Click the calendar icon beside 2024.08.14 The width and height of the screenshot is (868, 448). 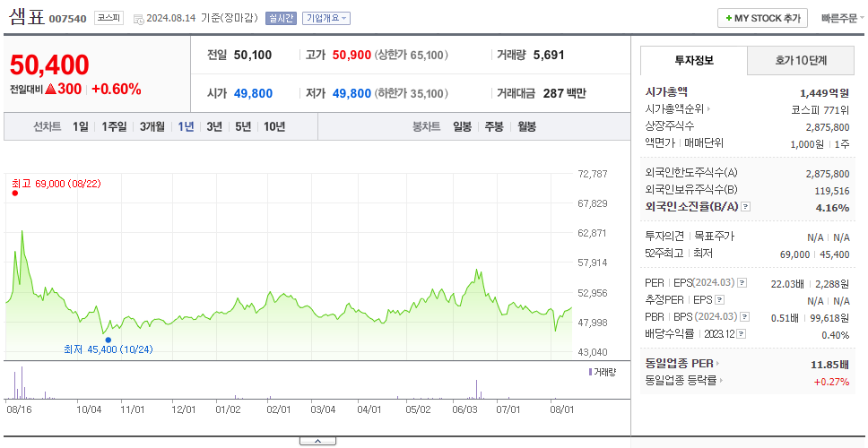coord(138,19)
